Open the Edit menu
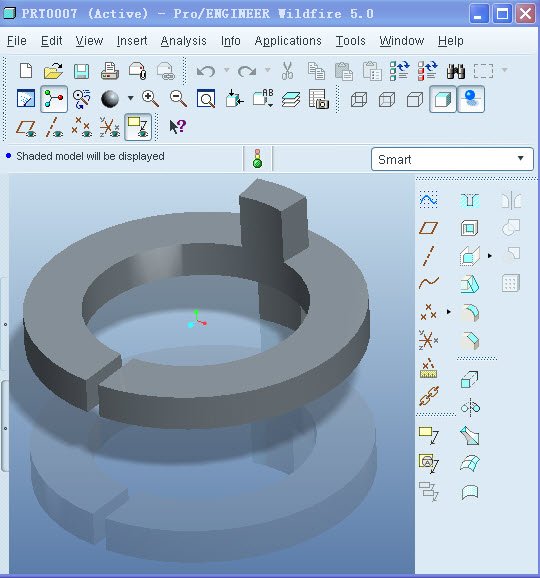This screenshot has height=578, width=540. tap(52, 41)
